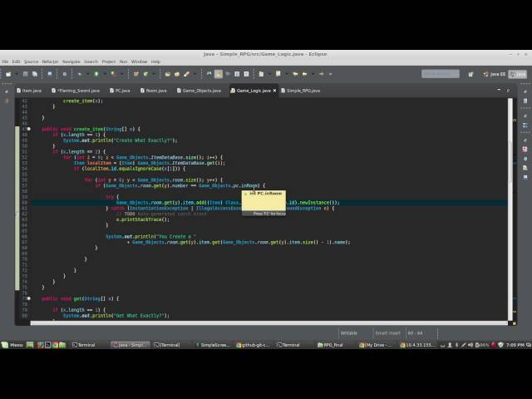Open the Search menu
Image resolution: width=532 pixels, height=399 pixels.
pyautogui.click(x=91, y=62)
